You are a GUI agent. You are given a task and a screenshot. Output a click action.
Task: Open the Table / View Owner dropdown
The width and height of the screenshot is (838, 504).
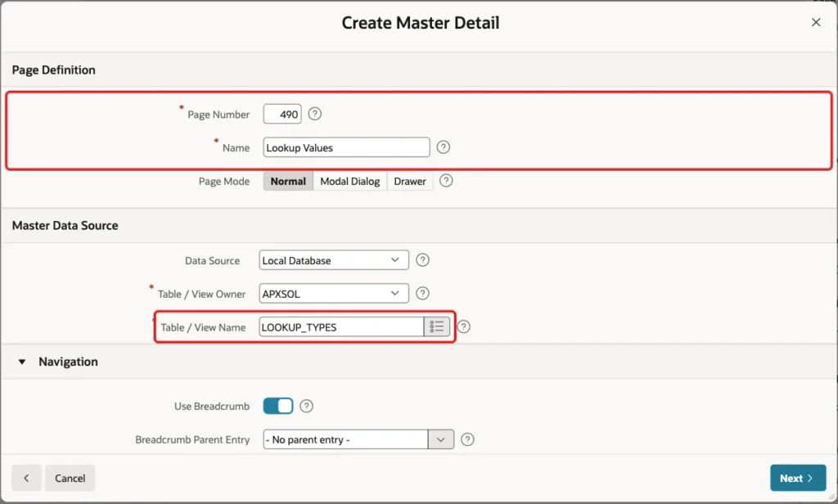coord(334,294)
